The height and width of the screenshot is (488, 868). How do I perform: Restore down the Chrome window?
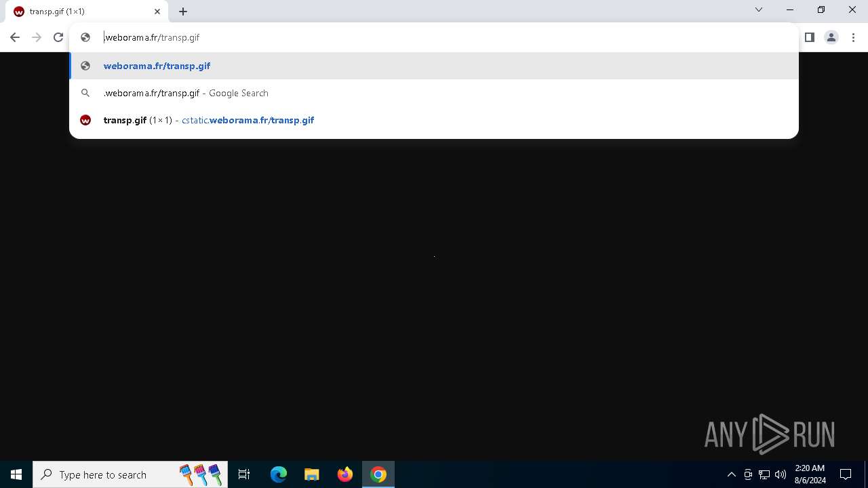coord(821,10)
